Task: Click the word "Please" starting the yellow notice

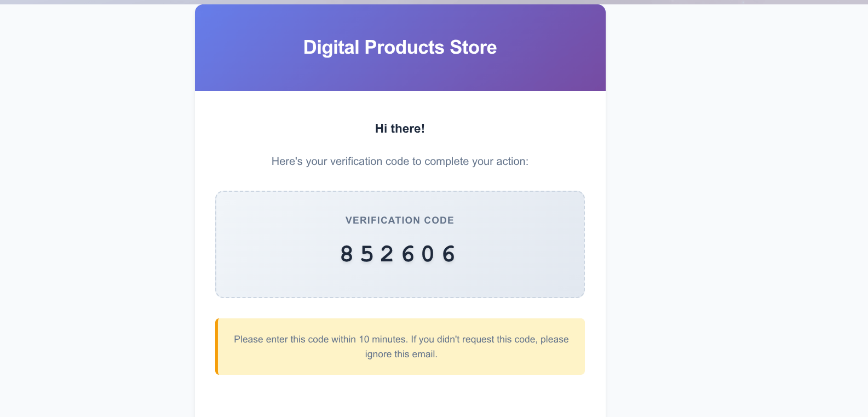Action: pyautogui.click(x=248, y=340)
